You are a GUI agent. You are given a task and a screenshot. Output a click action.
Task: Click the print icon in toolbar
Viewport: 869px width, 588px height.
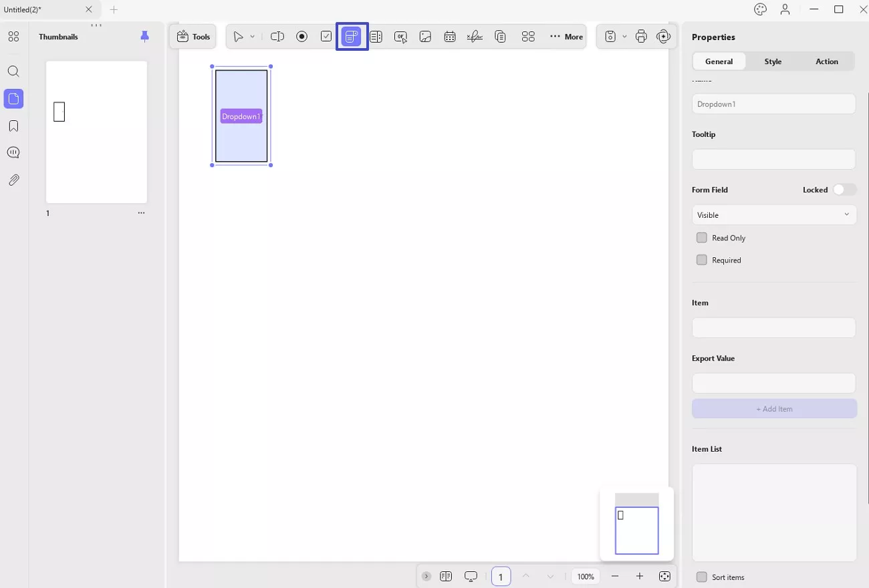click(x=641, y=37)
